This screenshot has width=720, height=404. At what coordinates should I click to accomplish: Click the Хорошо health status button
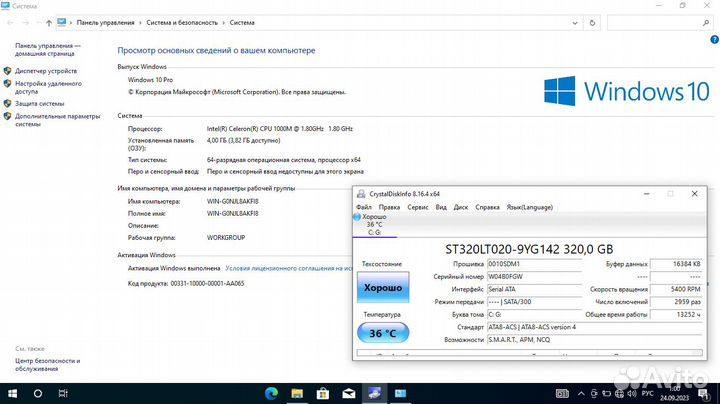coord(383,287)
